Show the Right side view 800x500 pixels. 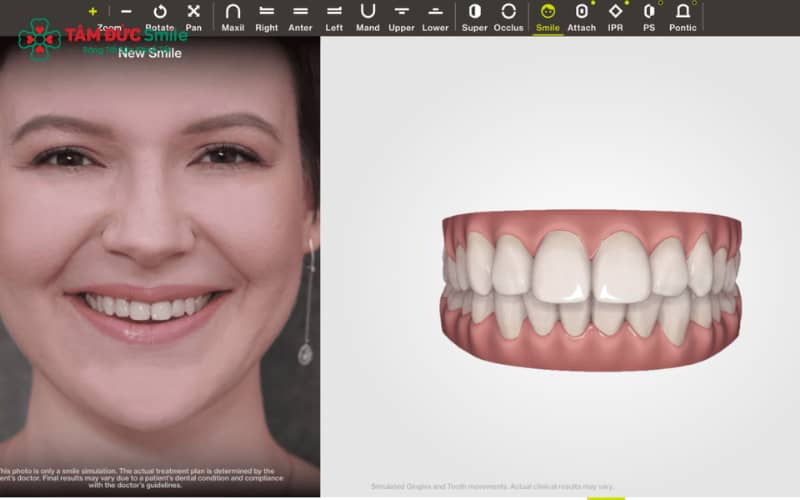click(266, 15)
